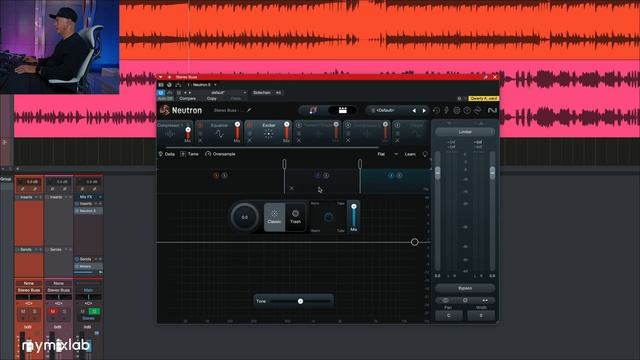Viewport: 640px width, 360px height.
Task: Toggle power on the Equalizer module
Action: pyautogui.click(x=200, y=125)
